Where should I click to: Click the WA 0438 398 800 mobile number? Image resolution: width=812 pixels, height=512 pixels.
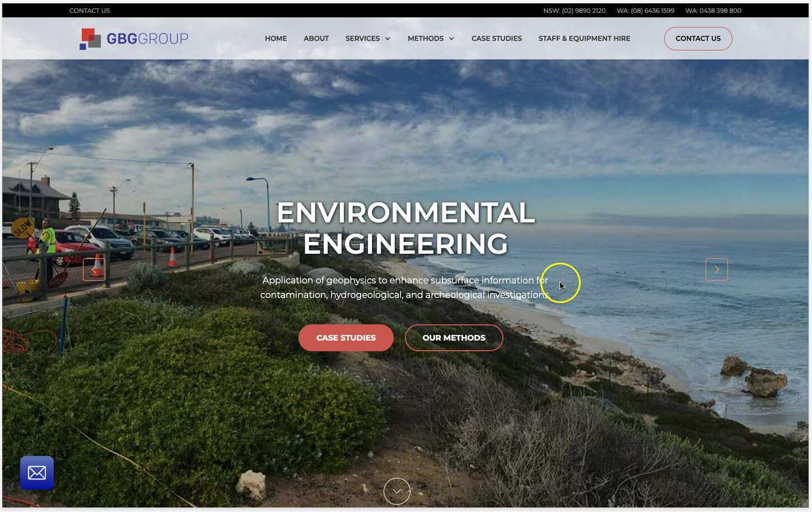713,11
